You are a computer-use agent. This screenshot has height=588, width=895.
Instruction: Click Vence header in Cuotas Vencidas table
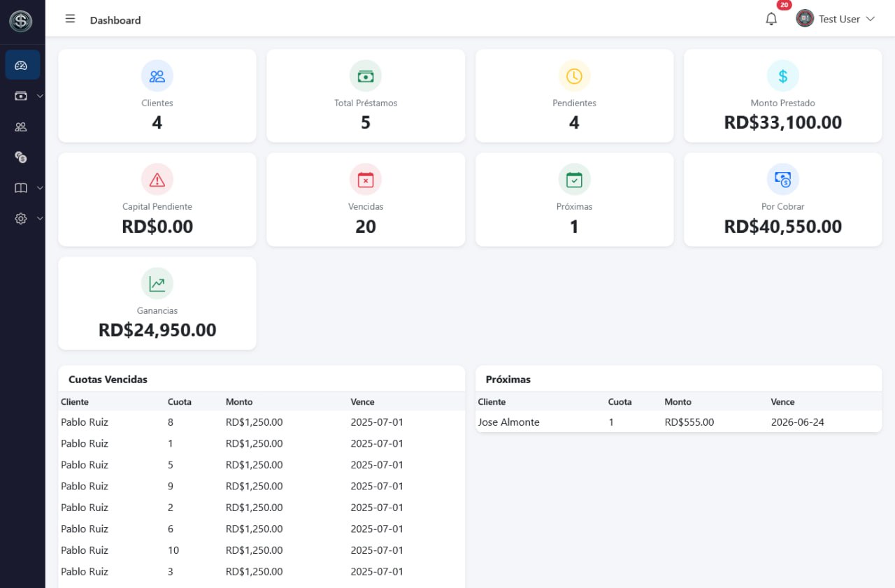(363, 402)
